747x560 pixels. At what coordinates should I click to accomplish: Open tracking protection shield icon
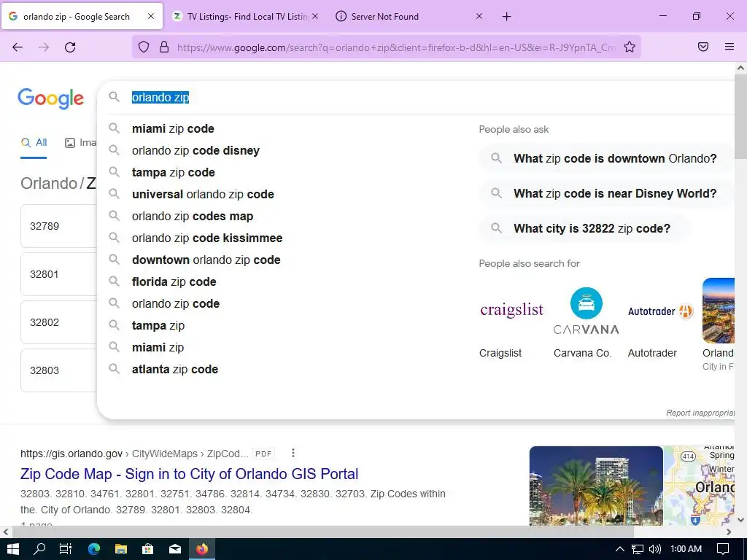pos(144,47)
